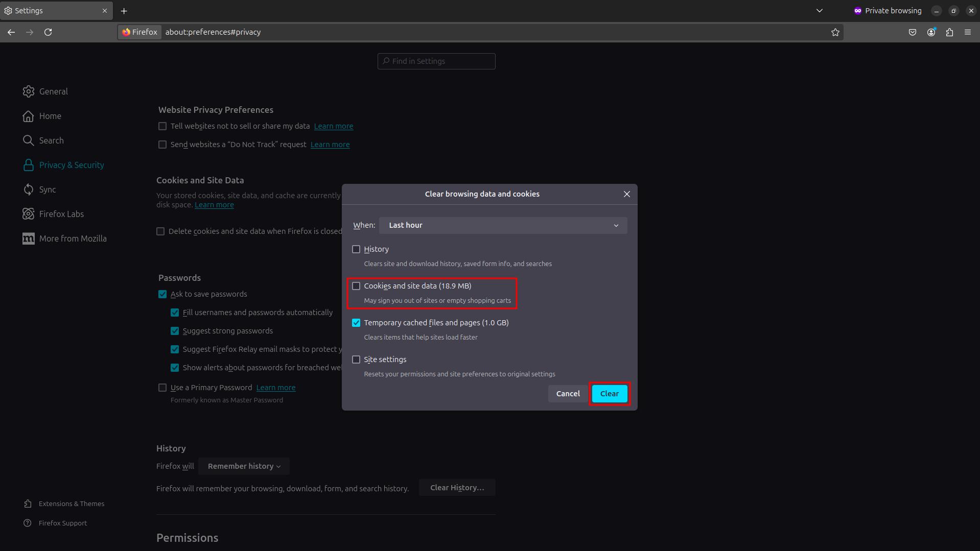Open the Sync settings category
This screenshot has height=551, width=980.
[39, 189]
